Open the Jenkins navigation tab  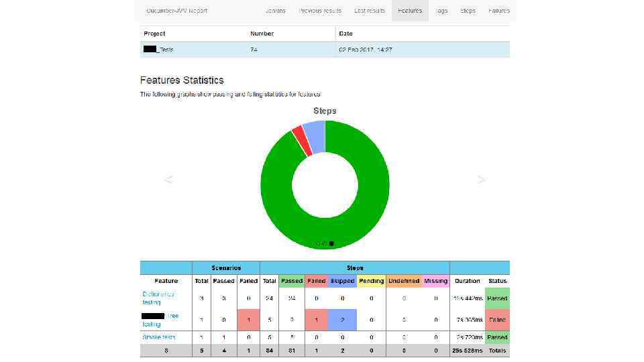click(275, 11)
